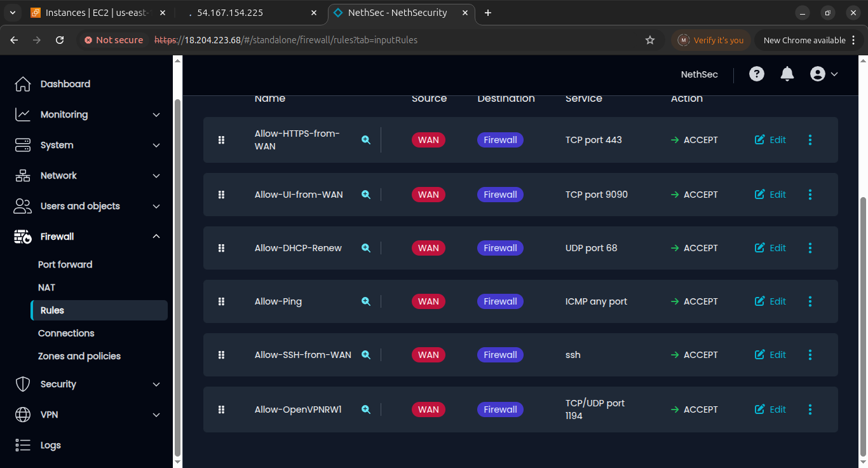Open the help question mark icon
Viewport: 868px width, 468px height.
click(756, 74)
